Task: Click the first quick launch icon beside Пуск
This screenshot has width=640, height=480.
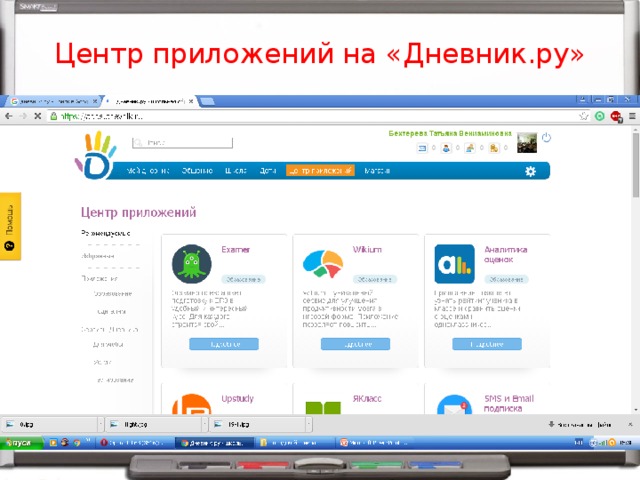Action: (x=53, y=442)
